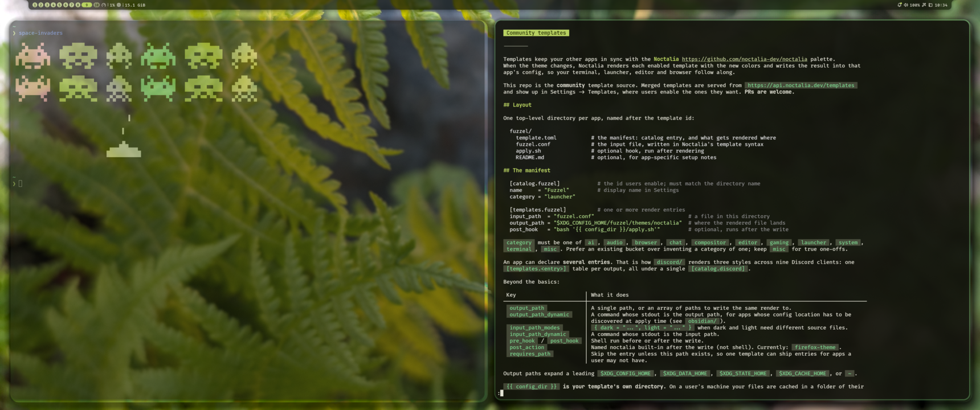Click the 1% CPU readout

point(112,5)
